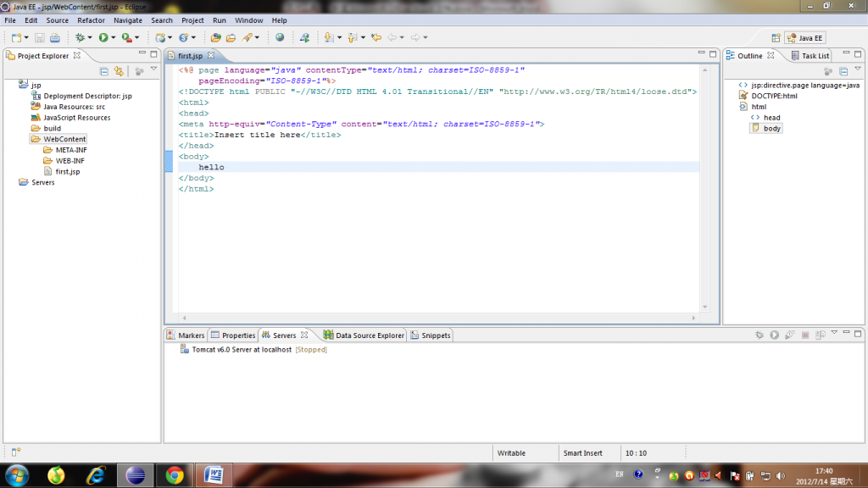
Task: Open the Run button dropdown arrow
Action: click(x=113, y=37)
